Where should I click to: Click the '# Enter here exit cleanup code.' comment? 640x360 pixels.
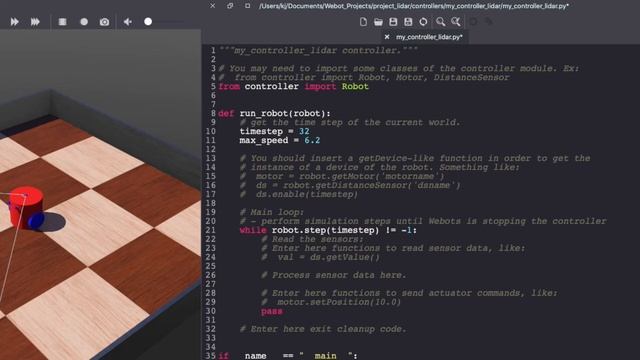pyautogui.click(x=323, y=329)
